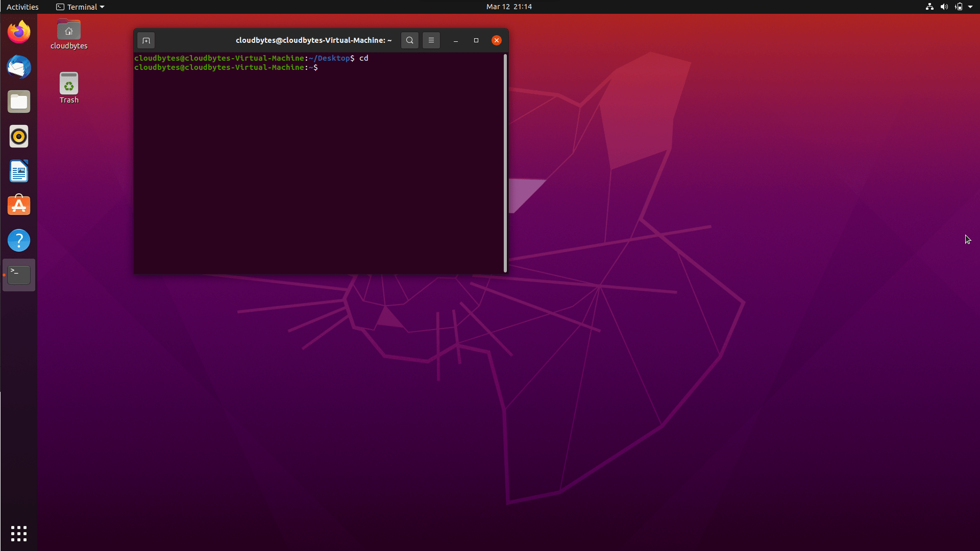Launch the Help application from the dock
This screenshot has width=980, height=551.
[18, 240]
